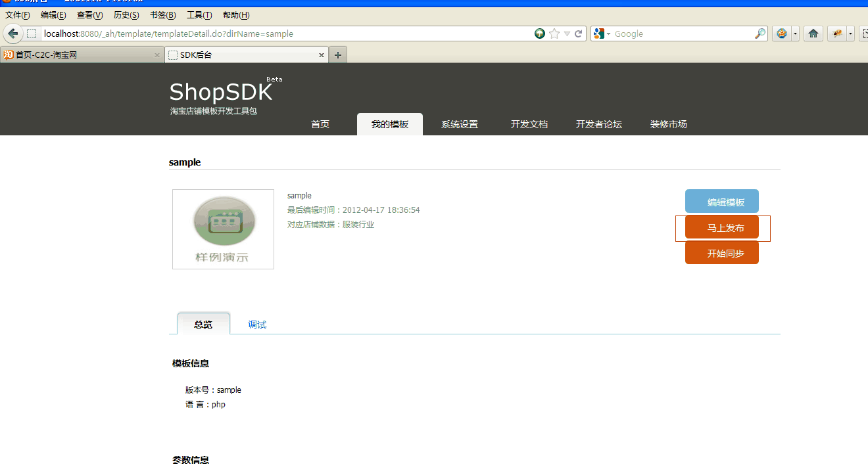Click the 开始同步 sync button
Screen dimensions: 868x475
(722, 253)
